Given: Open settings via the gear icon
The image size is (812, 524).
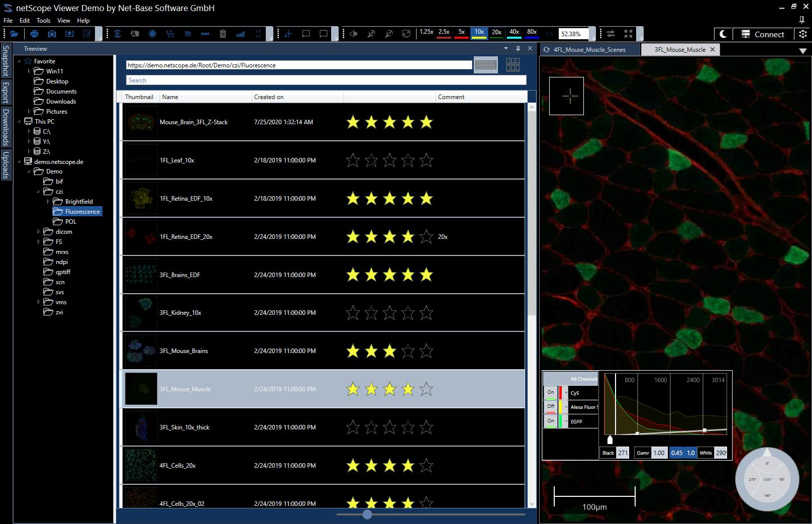Looking at the screenshot, I should [x=802, y=34].
